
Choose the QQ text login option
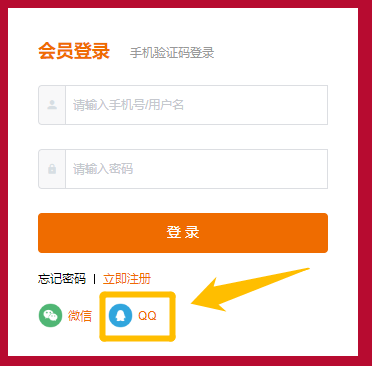147,316
